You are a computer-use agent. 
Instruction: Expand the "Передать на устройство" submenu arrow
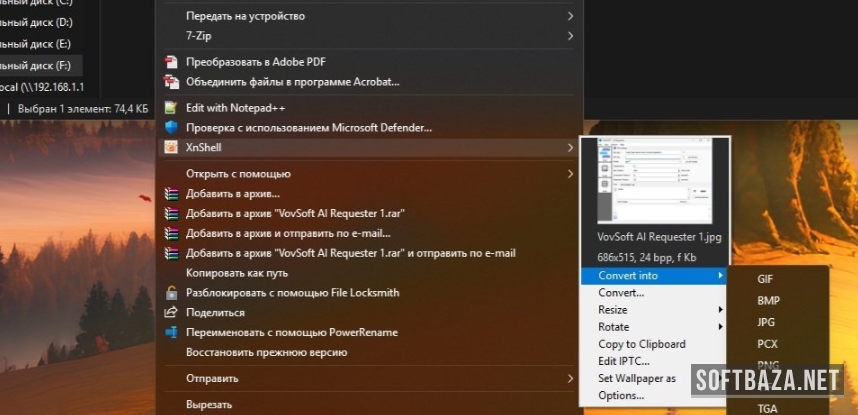(x=570, y=16)
